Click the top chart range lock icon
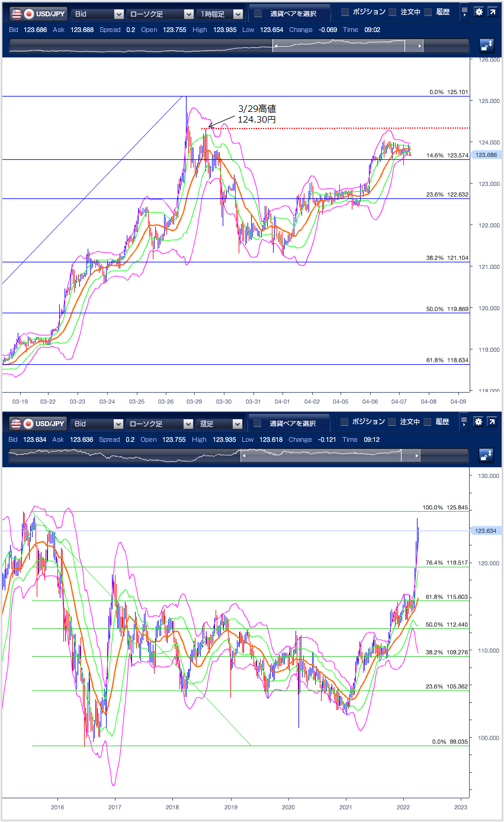The image size is (504, 822). click(x=486, y=46)
